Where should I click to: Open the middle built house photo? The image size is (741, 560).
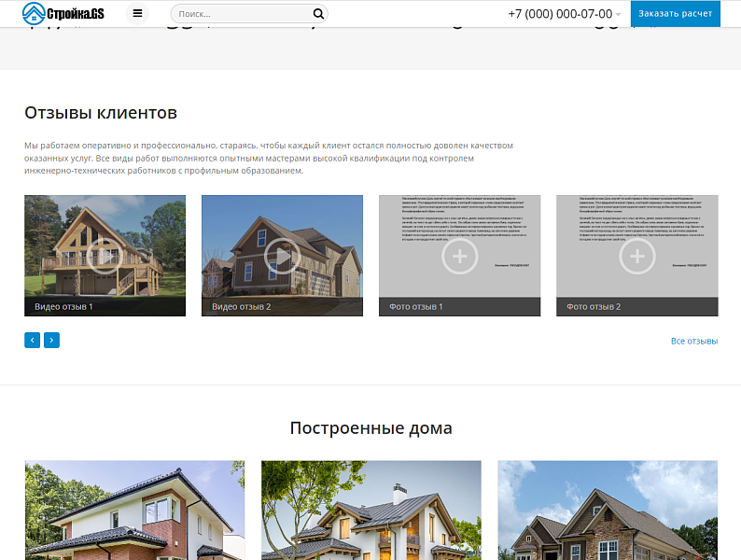(x=370, y=510)
